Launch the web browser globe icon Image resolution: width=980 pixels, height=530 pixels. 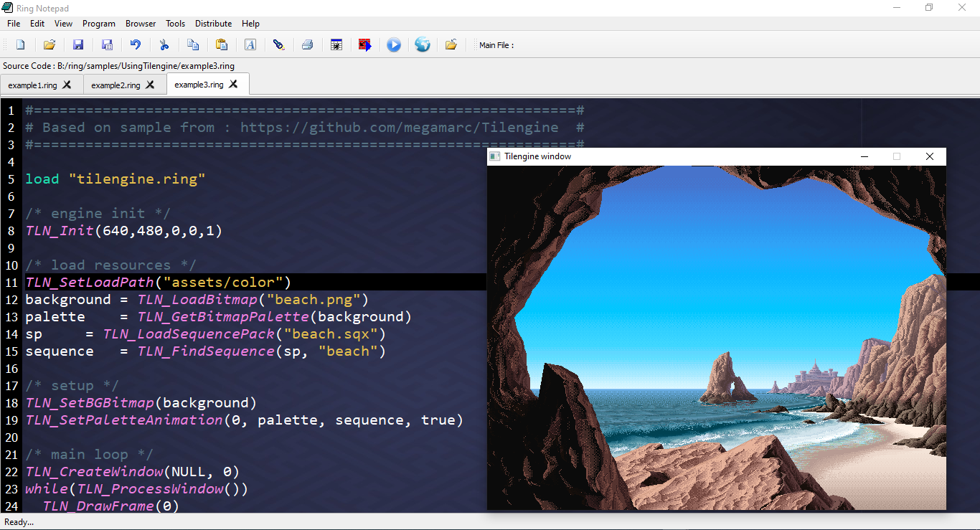pyautogui.click(x=422, y=44)
